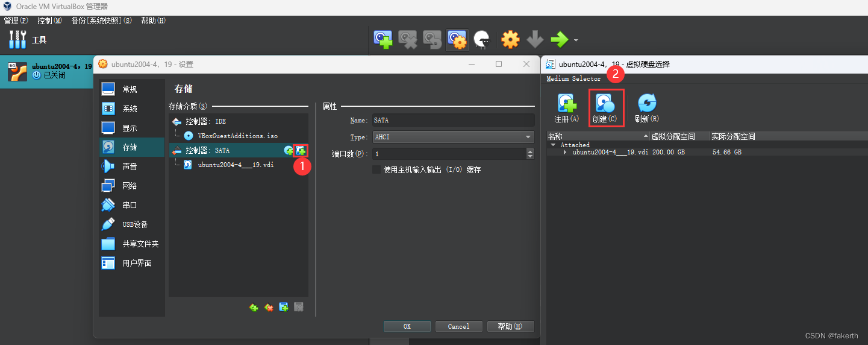868x345 pixels.
Task: Open the 声音 Audio settings page
Action: tap(132, 166)
